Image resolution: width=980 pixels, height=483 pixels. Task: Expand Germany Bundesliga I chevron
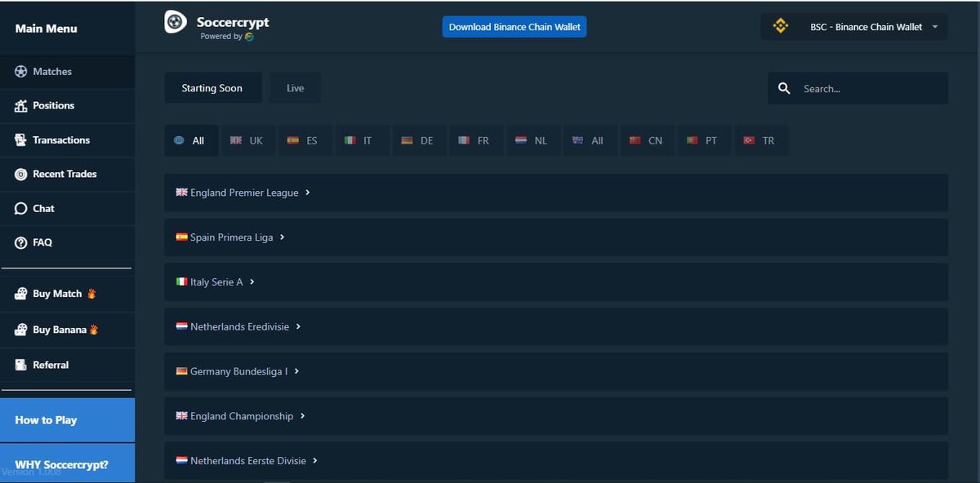297,371
